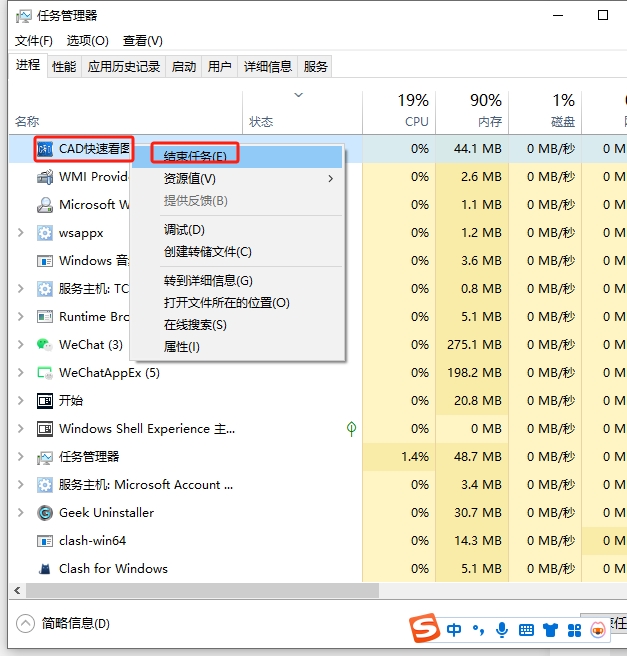627x656 pixels.
Task: Click the CAD快速看图 process icon
Action: point(45,149)
